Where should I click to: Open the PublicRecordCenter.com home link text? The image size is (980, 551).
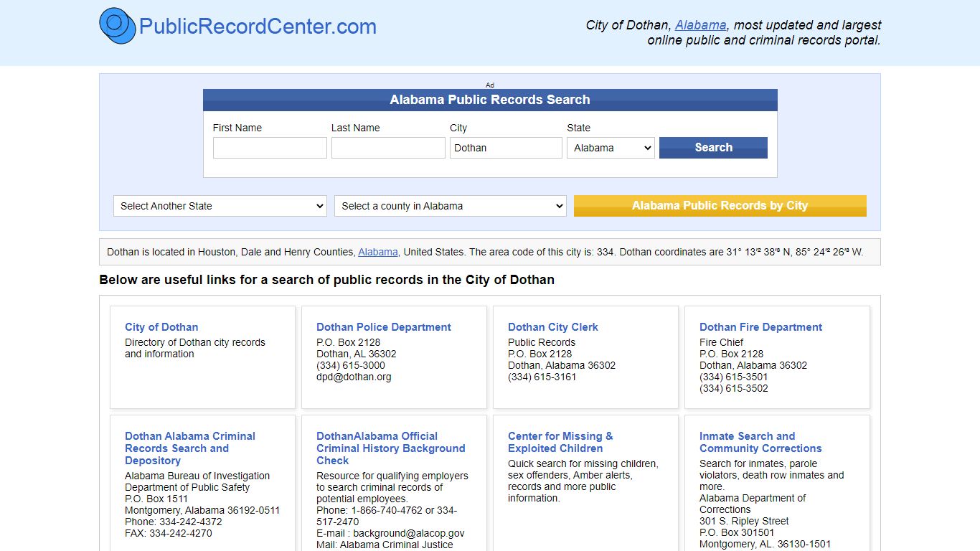tap(258, 27)
